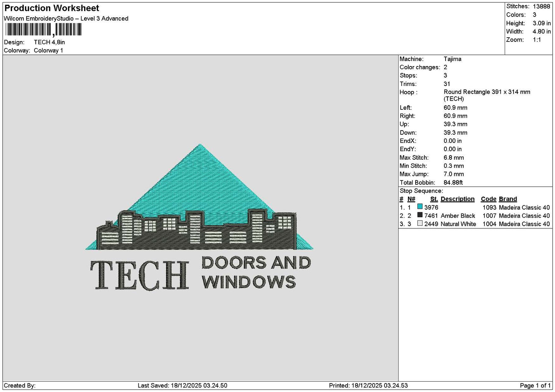Click the Max Jump value '7.0 mm'
The height and width of the screenshot is (392, 555).
454,174
